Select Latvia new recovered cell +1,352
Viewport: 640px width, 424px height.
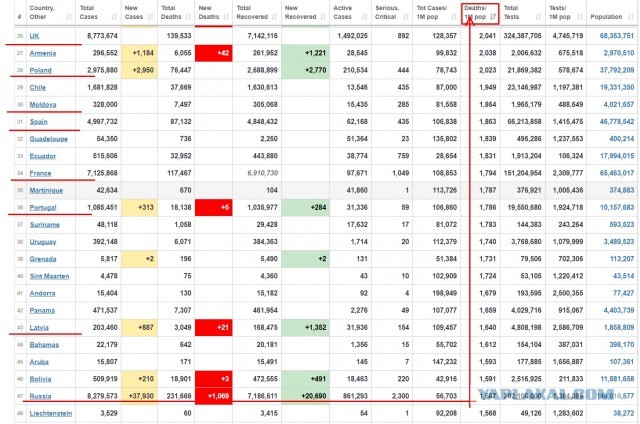tap(305, 327)
